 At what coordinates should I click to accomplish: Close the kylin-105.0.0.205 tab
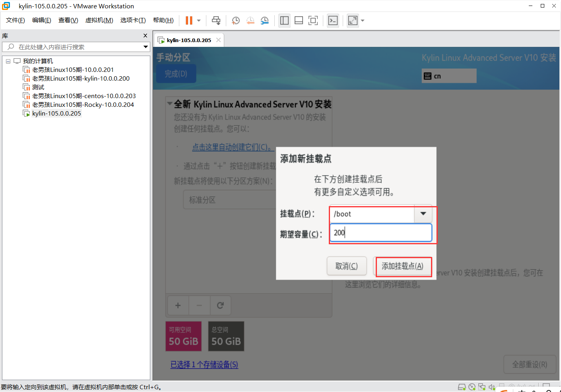point(218,40)
